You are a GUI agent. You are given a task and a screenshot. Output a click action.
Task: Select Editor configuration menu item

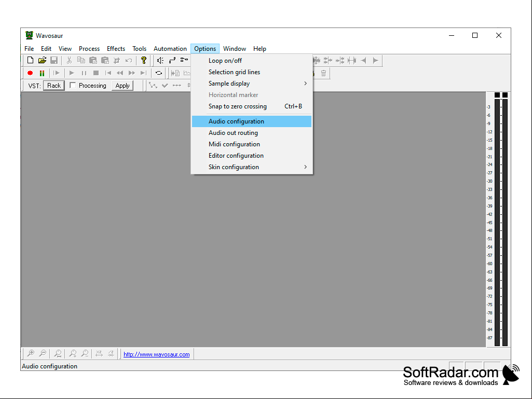coord(251,155)
